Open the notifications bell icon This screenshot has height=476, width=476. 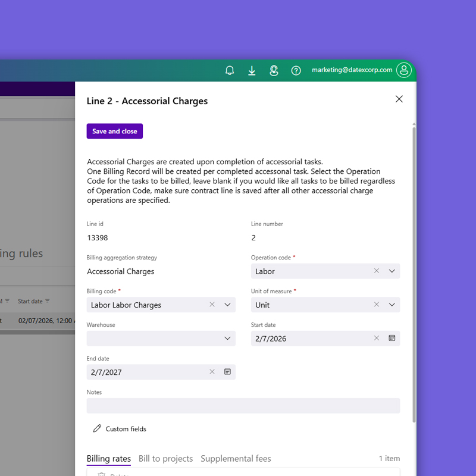click(x=230, y=70)
